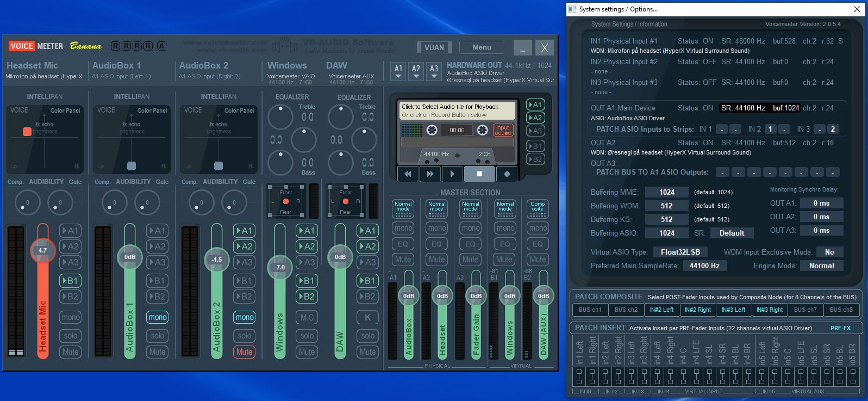Viewport: 868px width, 401px height.
Task: Set OUT A1 monitoring delay value
Action: click(x=821, y=203)
